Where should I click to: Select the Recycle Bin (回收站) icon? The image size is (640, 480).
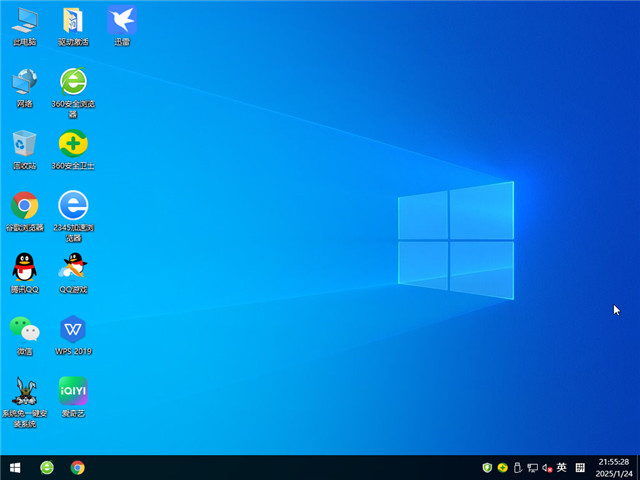(x=24, y=144)
